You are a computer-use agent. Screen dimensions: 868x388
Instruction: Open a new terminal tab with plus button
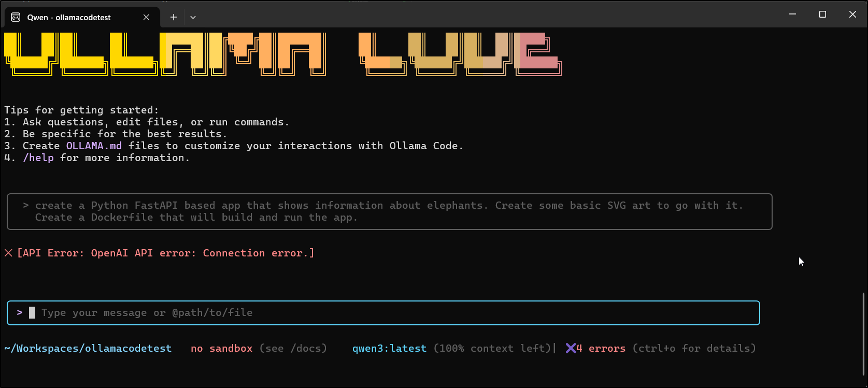point(174,17)
